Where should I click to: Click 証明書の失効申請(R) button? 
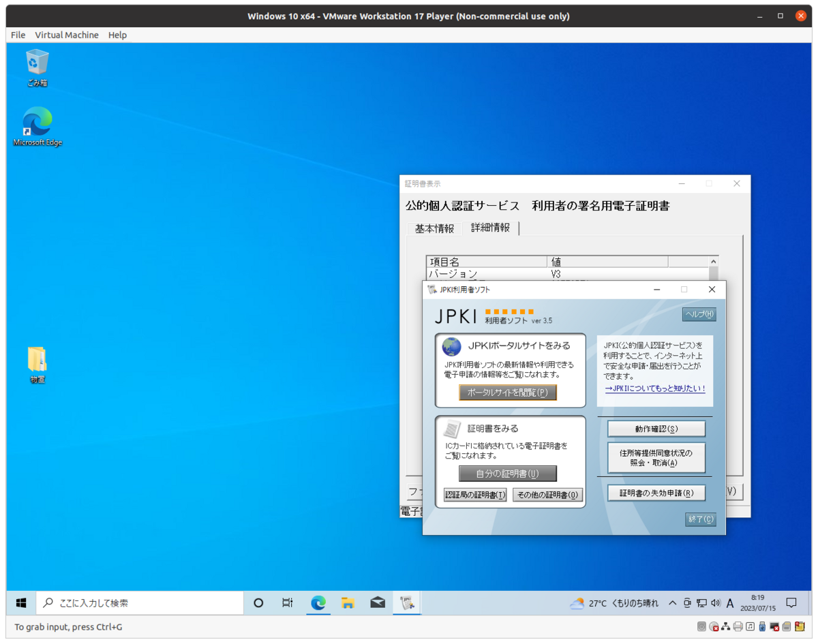pyautogui.click(x=656, y=493)
